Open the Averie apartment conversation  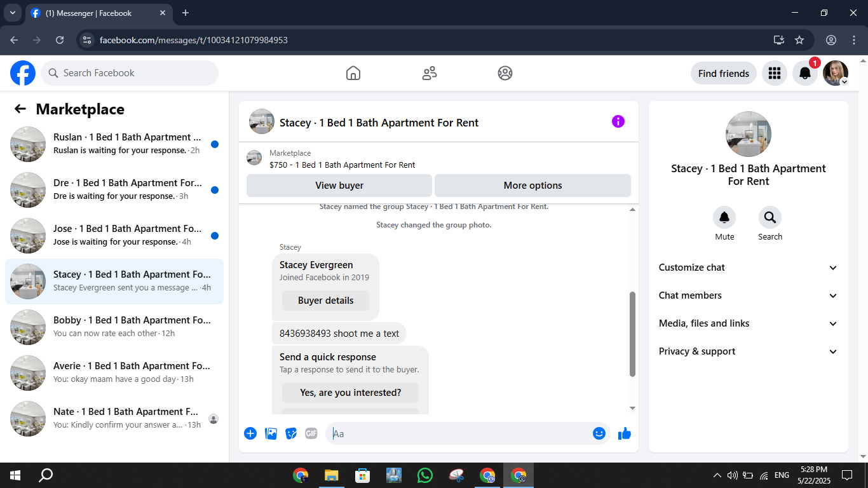tap(114, 373)
